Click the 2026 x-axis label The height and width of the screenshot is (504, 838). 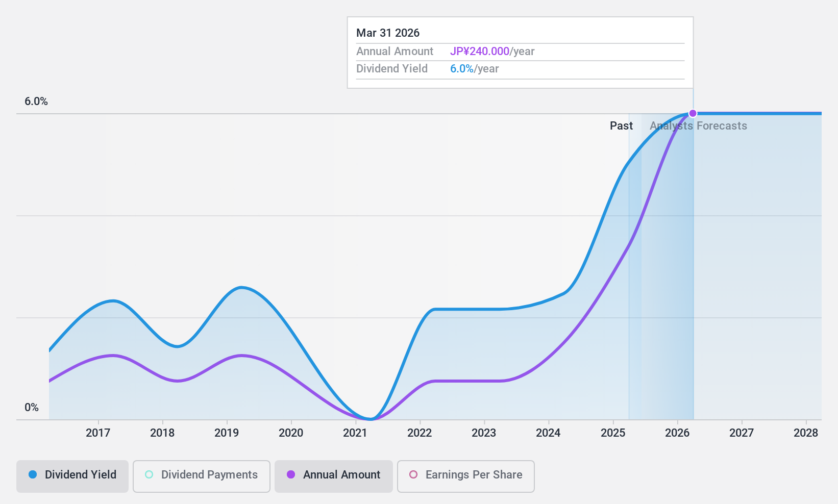(x=677, y=433)
